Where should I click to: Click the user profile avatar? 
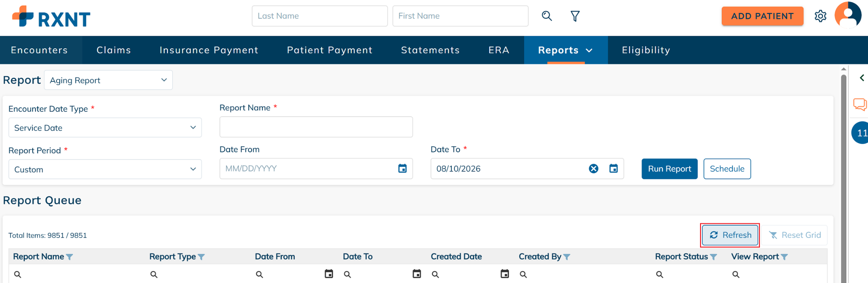coord(848,15)
